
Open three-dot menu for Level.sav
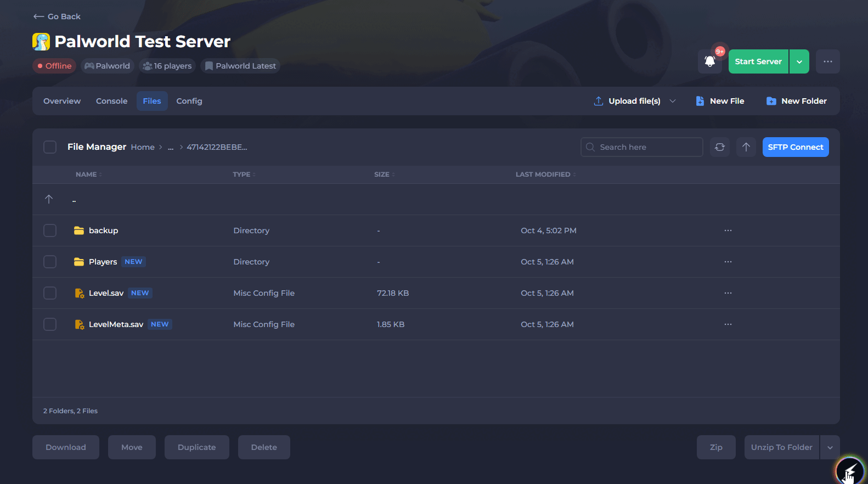728,293
